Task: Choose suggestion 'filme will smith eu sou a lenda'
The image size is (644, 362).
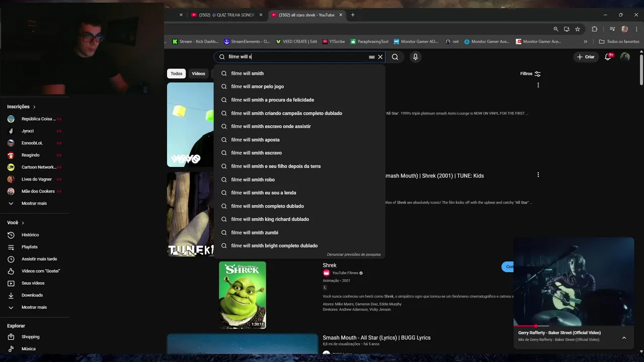Action: (299, 193)
